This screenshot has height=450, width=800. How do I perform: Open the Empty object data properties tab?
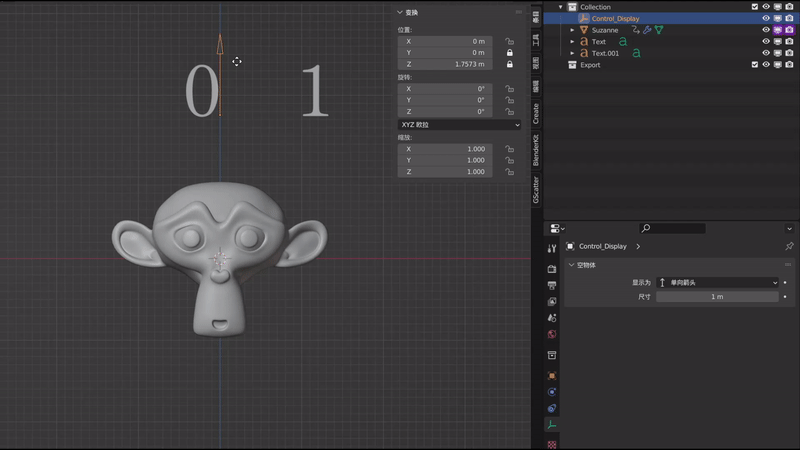tap(552, 424)
